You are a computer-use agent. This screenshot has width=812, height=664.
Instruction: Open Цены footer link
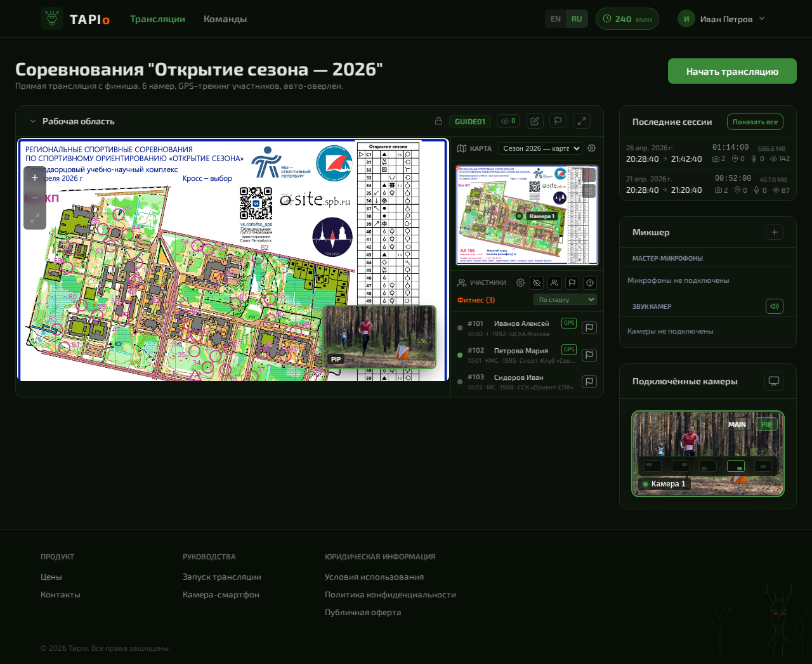point(51,576)
